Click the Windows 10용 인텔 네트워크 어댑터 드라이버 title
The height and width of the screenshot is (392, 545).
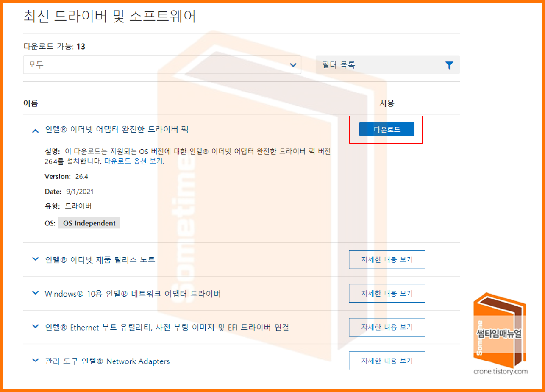(133, 293)
